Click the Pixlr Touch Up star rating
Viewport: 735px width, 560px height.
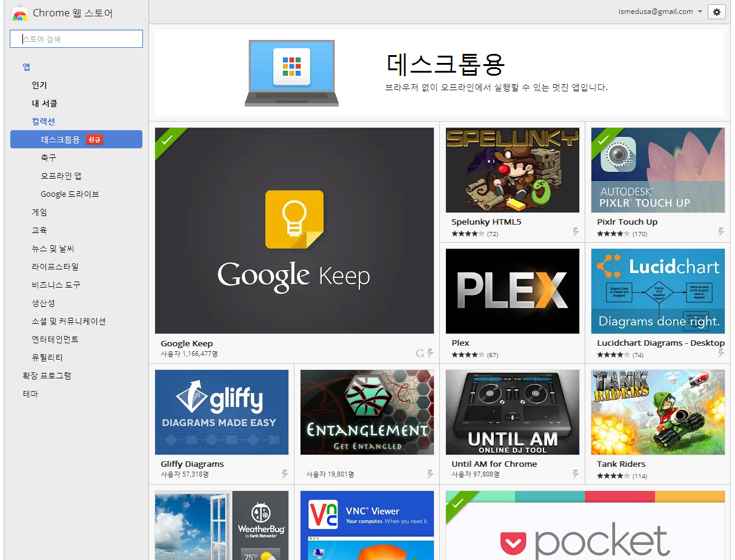click(613, 234)
